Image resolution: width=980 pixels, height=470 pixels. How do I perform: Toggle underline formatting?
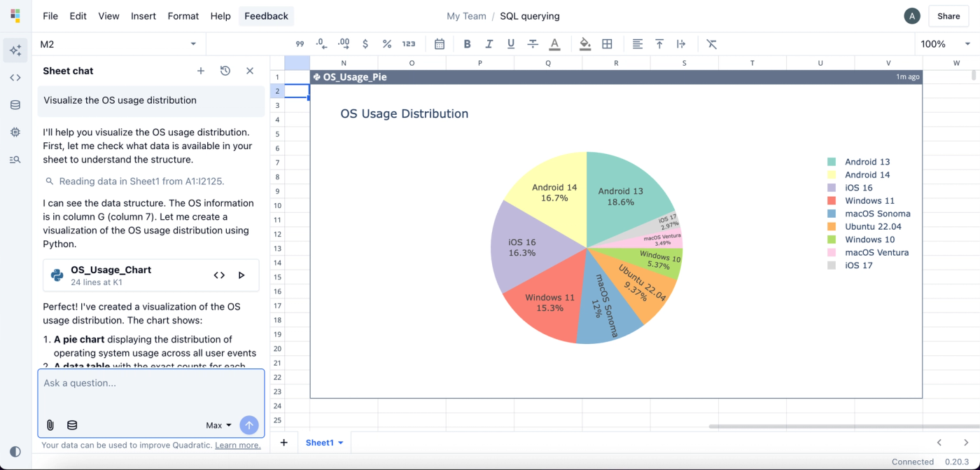pyautogui.click(x=511, y=44)
